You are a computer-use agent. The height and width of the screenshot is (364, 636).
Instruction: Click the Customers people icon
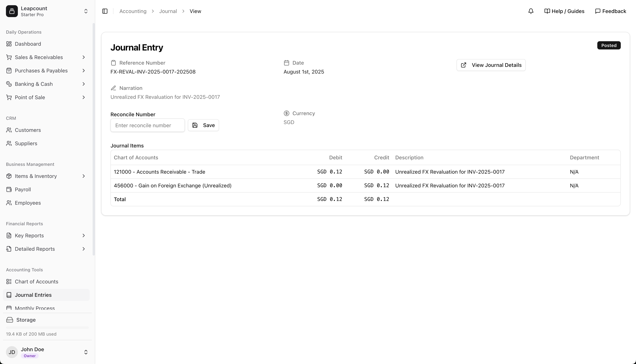(9, 130)
